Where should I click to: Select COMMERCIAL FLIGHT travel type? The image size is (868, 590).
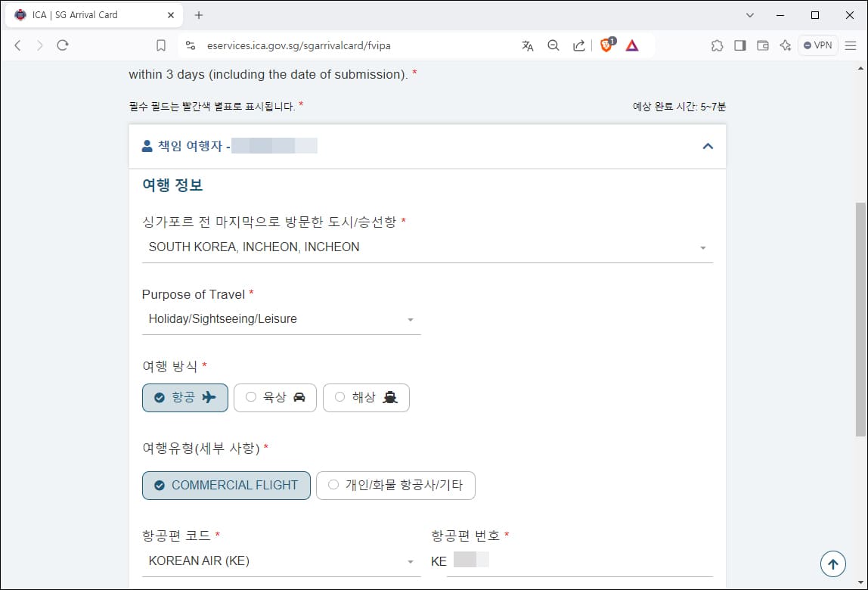point(226,486)
